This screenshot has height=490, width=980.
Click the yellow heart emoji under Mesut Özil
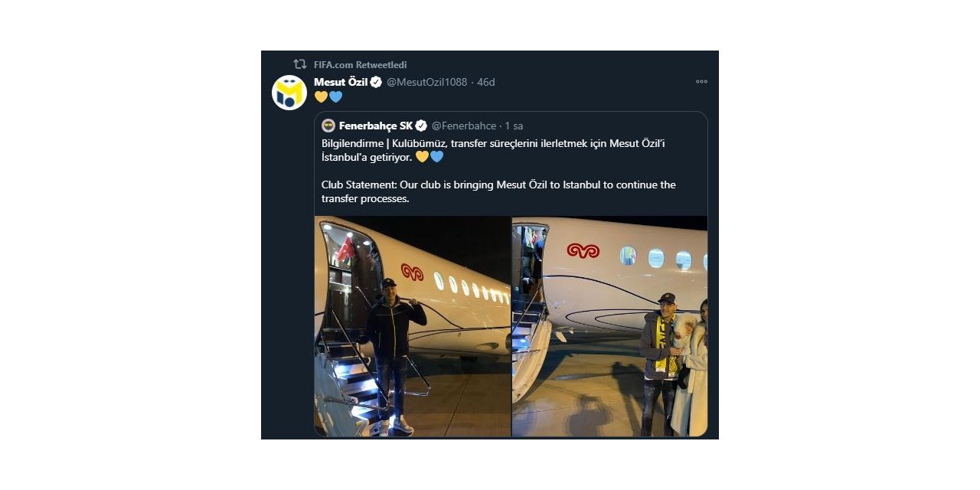(x=321, y=97)
